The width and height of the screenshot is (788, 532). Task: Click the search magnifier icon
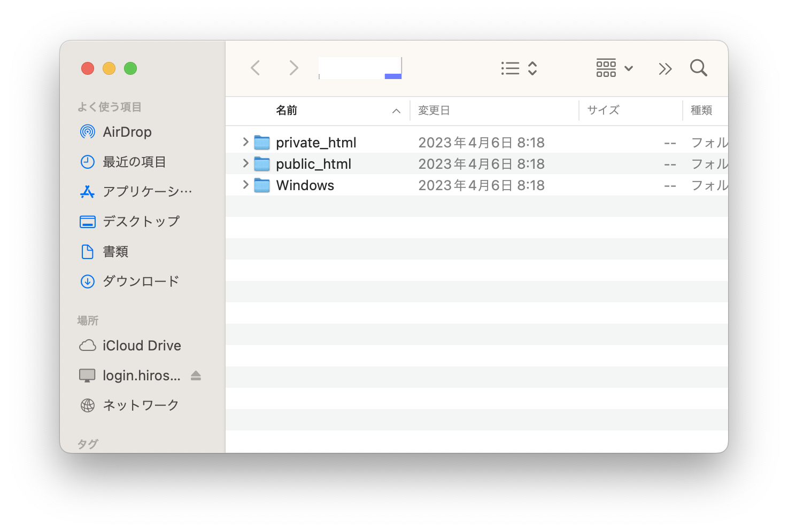[x=698, y=68]
